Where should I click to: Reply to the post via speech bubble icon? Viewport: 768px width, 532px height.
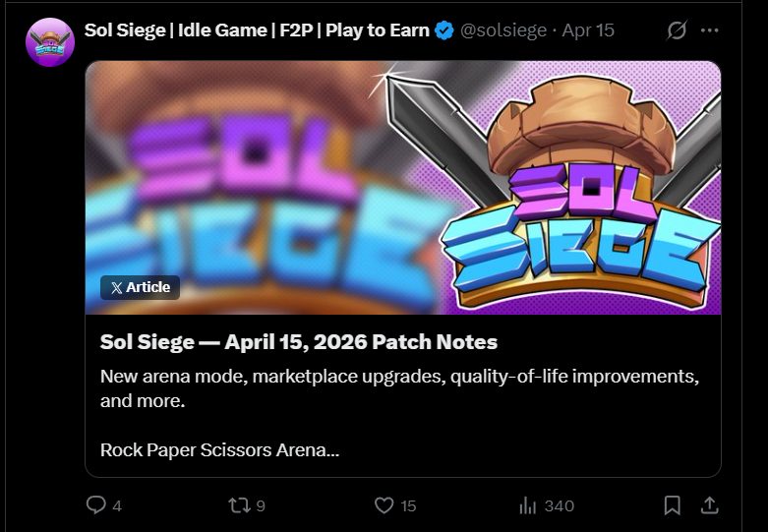tap(95, 505)
